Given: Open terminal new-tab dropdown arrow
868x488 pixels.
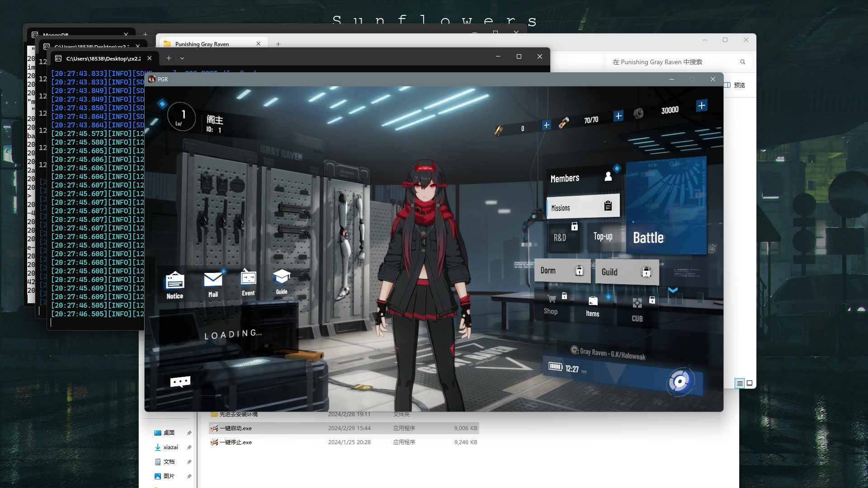Looking at the screenshot, I should coord(182,58).
